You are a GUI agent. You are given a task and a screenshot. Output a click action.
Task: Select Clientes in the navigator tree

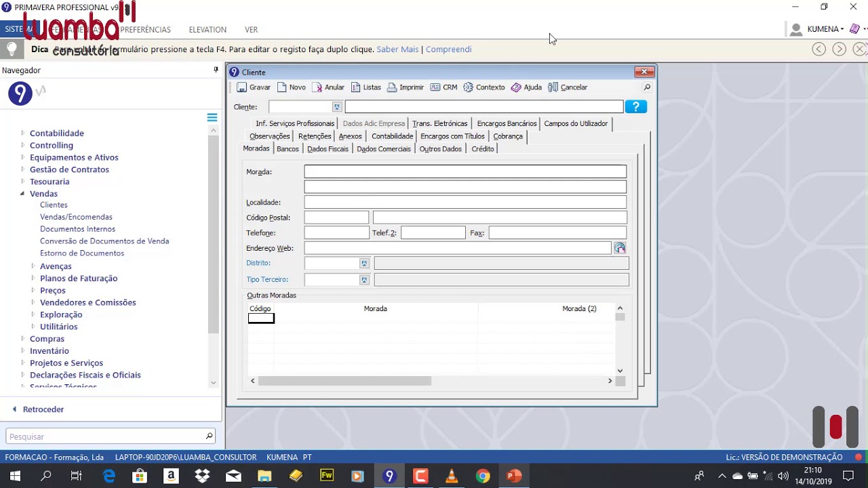click(54, 205)
